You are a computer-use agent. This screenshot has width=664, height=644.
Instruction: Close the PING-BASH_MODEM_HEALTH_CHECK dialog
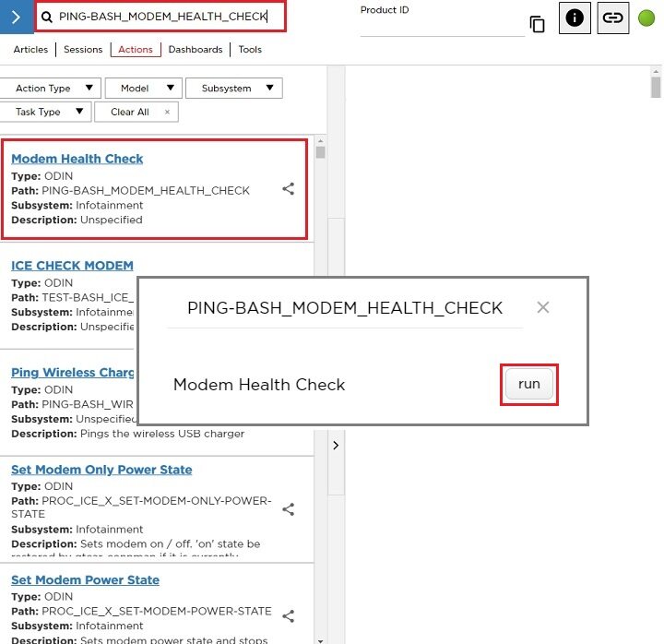[x=543, y=307]
